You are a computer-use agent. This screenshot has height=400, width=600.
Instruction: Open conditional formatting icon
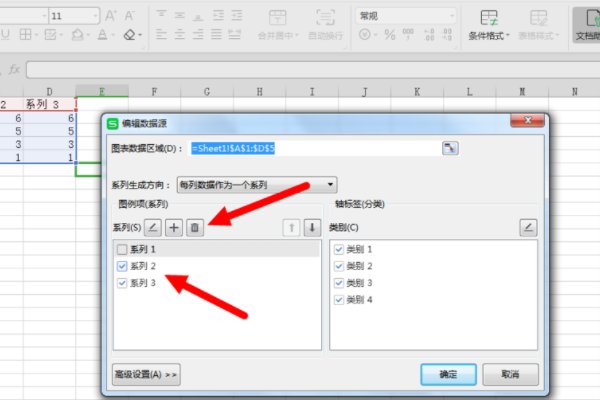click(x=489, y=18)
